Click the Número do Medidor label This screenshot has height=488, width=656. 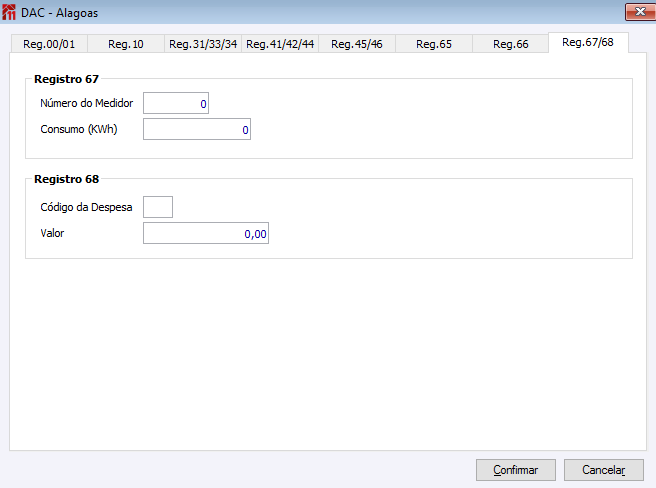pos(86,103)
